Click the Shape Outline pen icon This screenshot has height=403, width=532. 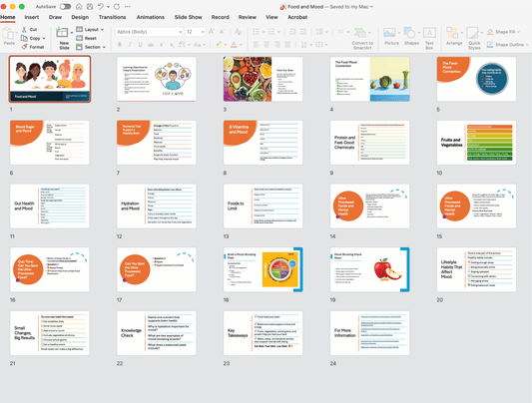point(490,45)
